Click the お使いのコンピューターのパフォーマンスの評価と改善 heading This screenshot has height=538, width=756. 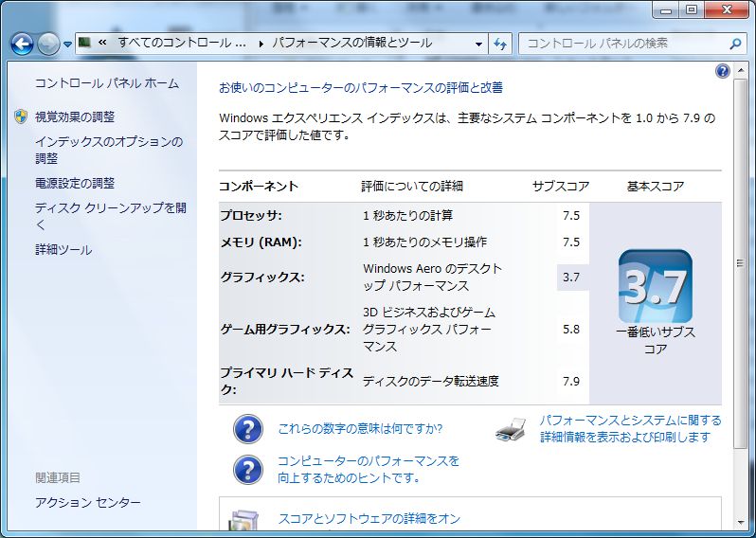pos(361,88)
